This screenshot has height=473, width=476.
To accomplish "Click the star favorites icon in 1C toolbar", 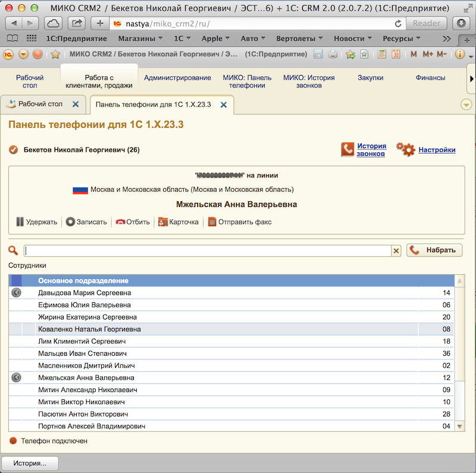I will click(55, 54).
